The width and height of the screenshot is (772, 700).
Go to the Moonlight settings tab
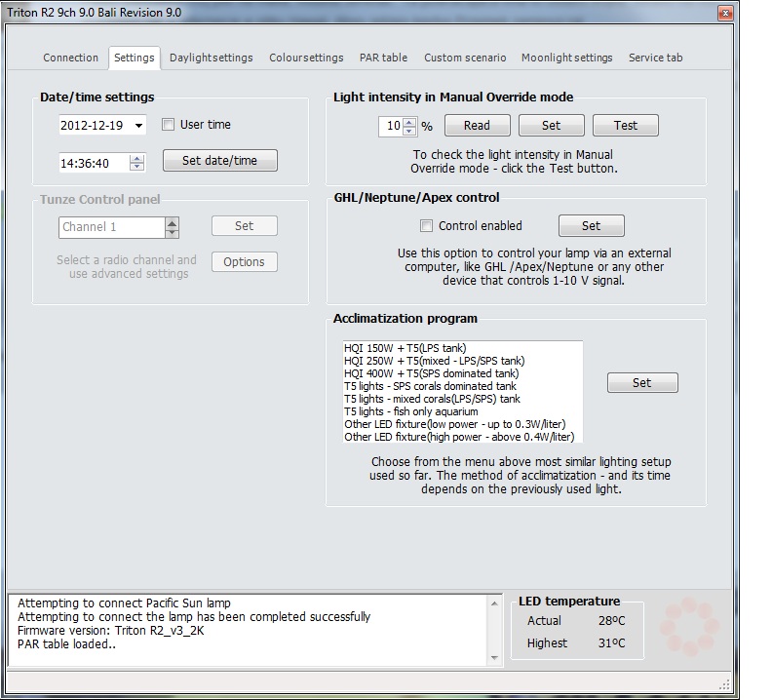566,58
